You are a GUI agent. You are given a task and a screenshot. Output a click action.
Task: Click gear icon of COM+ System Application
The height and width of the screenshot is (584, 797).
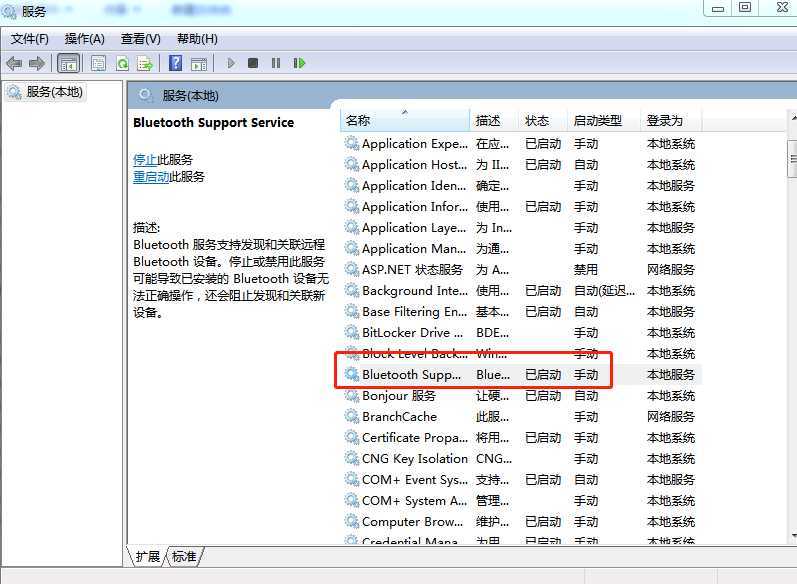[x=352, y=501]
